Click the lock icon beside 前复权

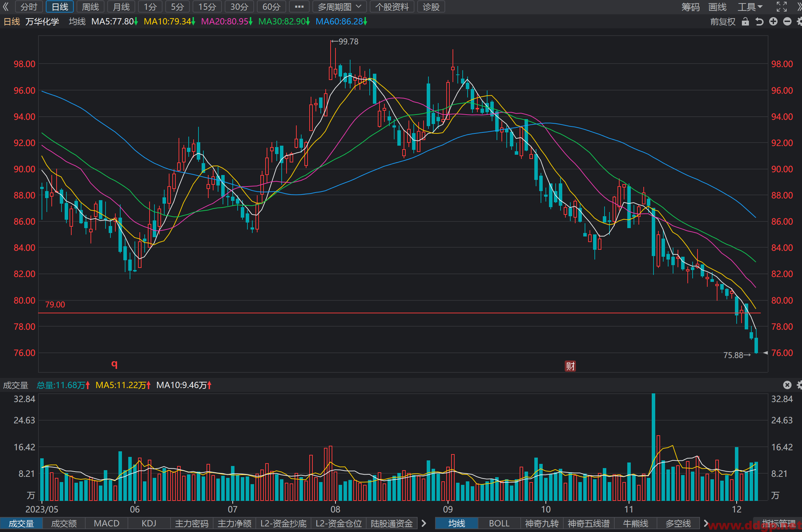tap(745, 22)
